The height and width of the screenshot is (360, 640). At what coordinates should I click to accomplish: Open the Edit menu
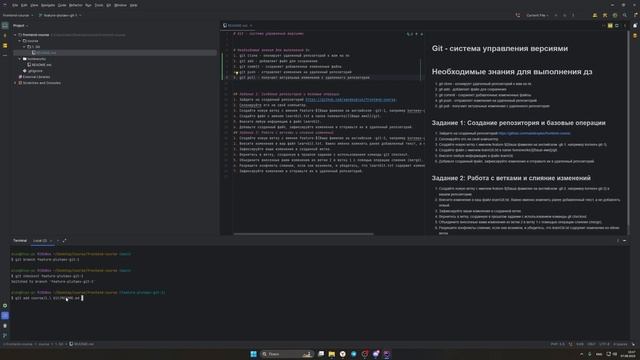[x=24, y=5]
